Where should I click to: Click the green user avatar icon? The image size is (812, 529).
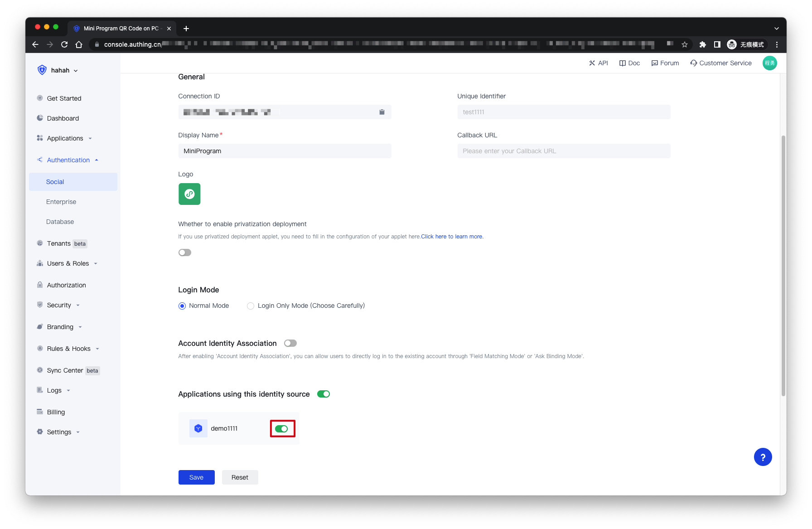point(769,63)
